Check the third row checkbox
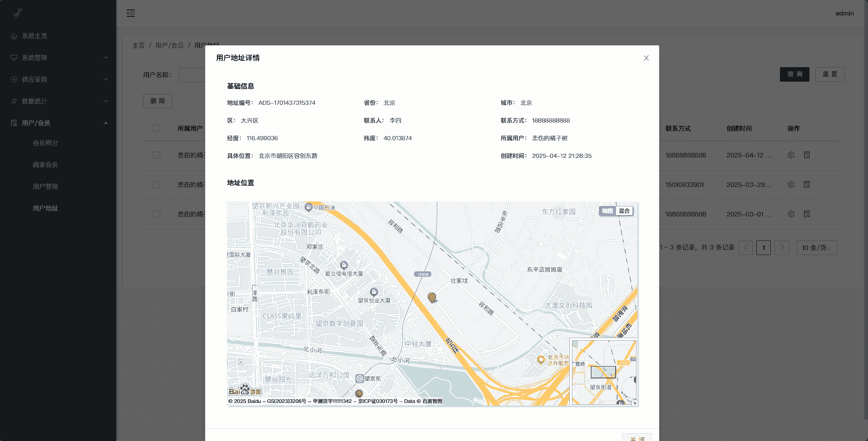The image size is (868, 441). pos(157,214)
